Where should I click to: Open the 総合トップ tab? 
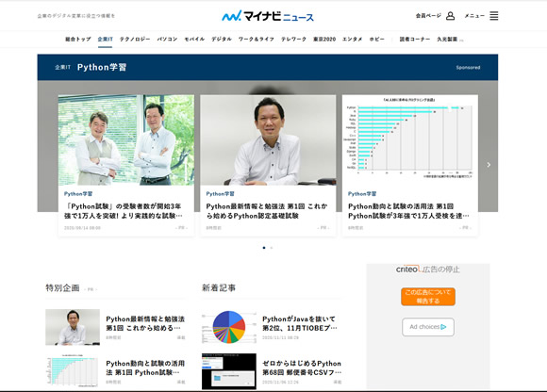(x=78, y=39)
